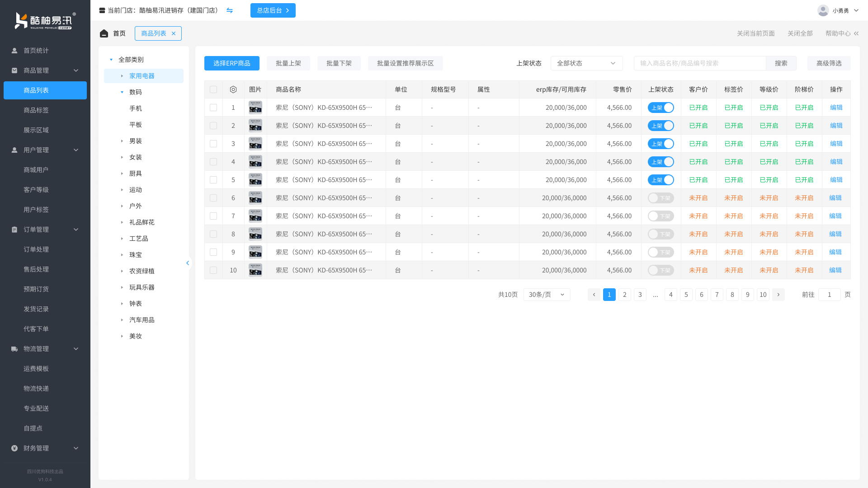Open the 30条/页 page size dropdown
The height and width of the screenshot is (488, 868).
tap(547, 295)
